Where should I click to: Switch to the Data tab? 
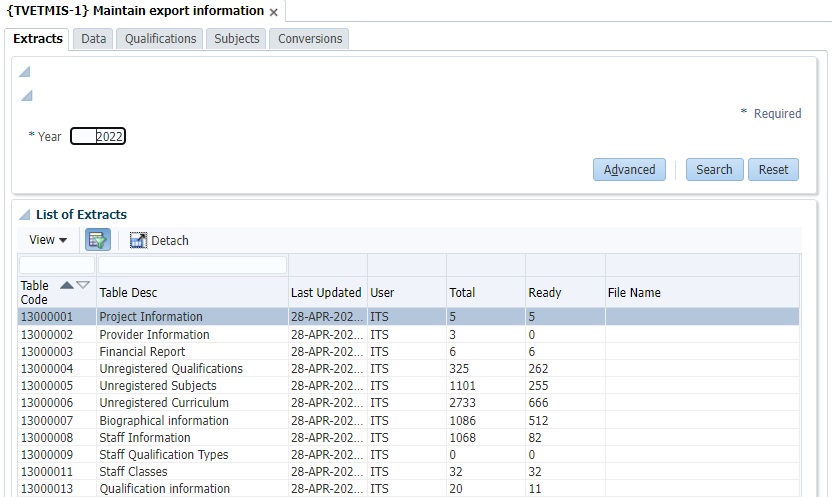pos(94,38)
